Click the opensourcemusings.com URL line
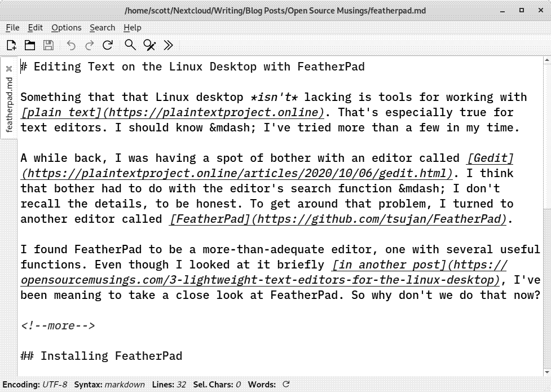The width and height of the screenshot is (551, 392). click(261, 280)
